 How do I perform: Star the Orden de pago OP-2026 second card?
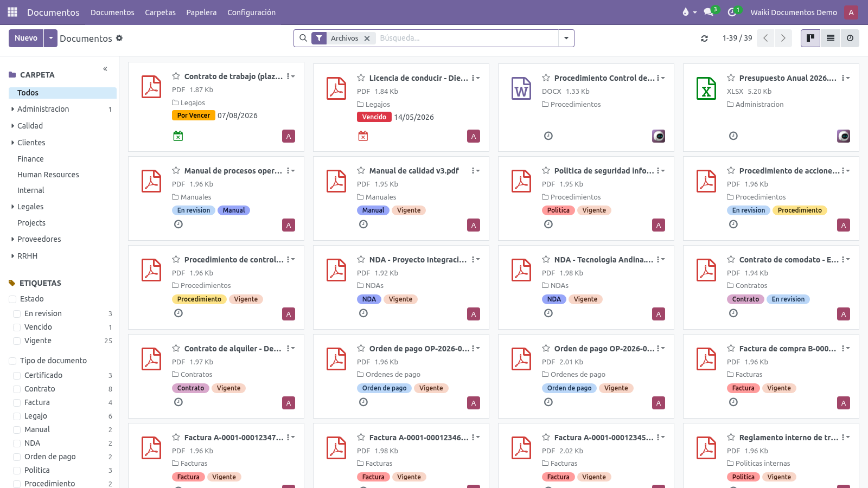(x=546, y=349)
